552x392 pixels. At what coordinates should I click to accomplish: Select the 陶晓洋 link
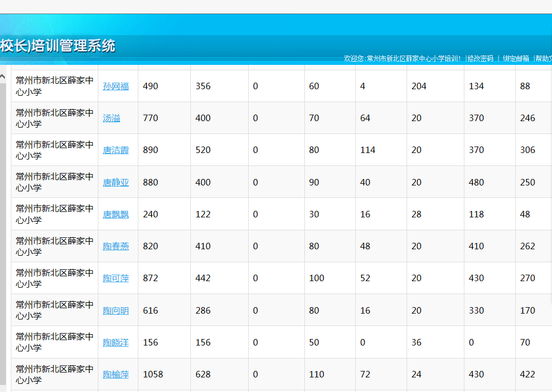[116, 342]
